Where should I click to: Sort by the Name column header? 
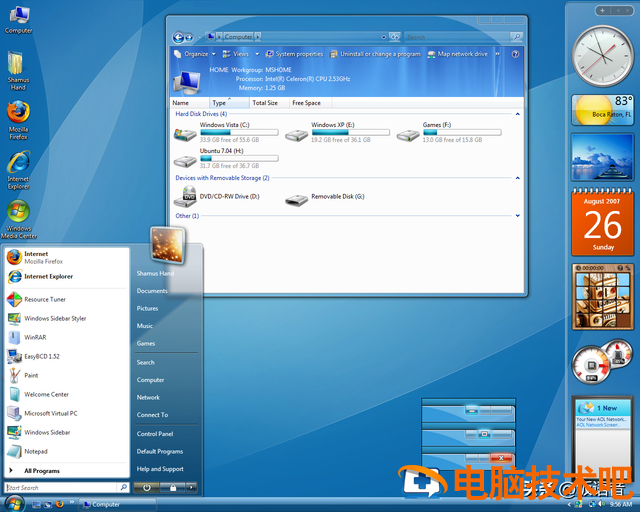pyautogui.click(x=189, y=103)
